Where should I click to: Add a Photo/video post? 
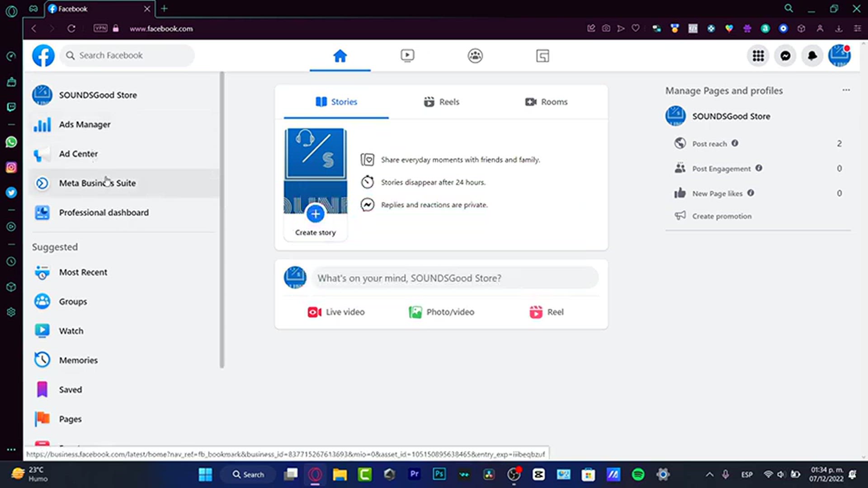441,312
